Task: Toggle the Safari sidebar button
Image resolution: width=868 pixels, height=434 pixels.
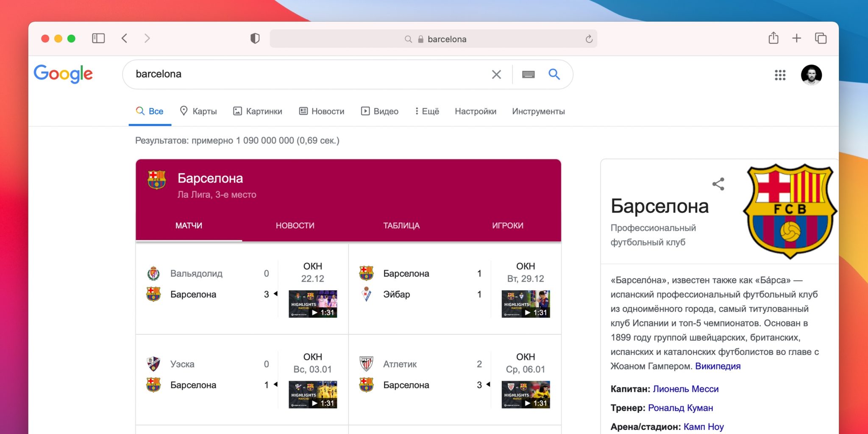Action: pos(98,39)
